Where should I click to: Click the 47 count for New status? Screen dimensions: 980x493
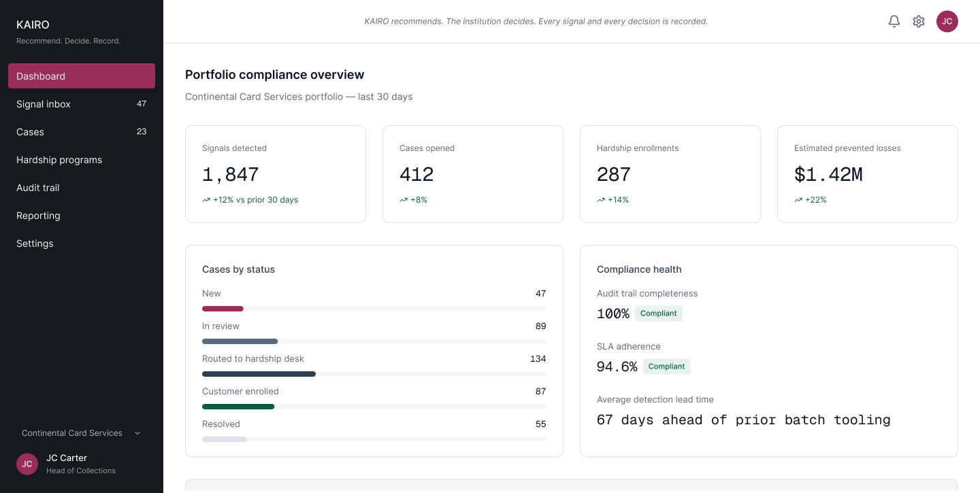click(x=541, y=294)
